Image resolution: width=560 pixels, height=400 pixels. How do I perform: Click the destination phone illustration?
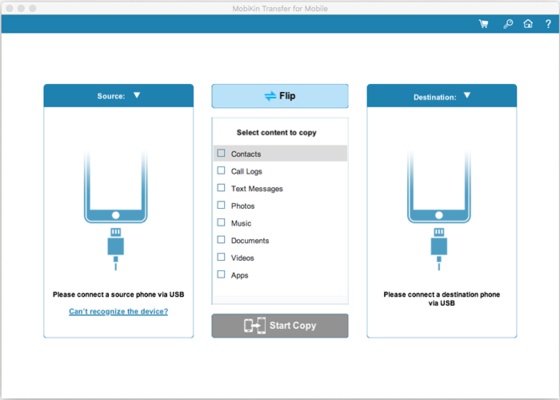point(439,187)
